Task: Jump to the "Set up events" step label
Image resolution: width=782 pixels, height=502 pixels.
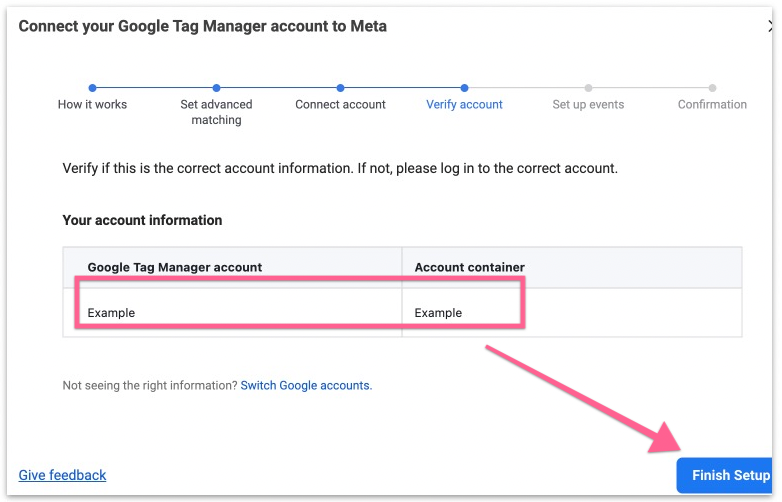Action: 588,104
